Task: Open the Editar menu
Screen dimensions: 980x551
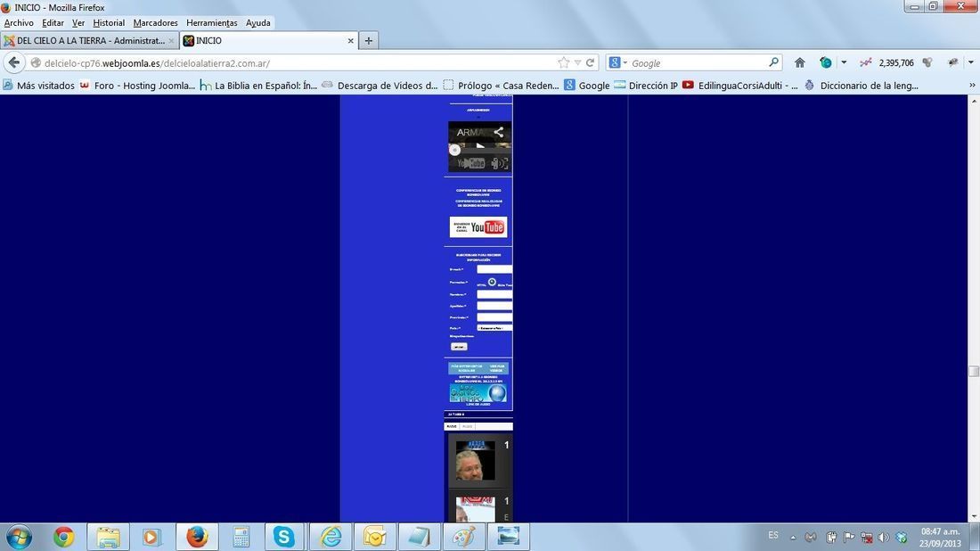Action: [x=53, y=23]
